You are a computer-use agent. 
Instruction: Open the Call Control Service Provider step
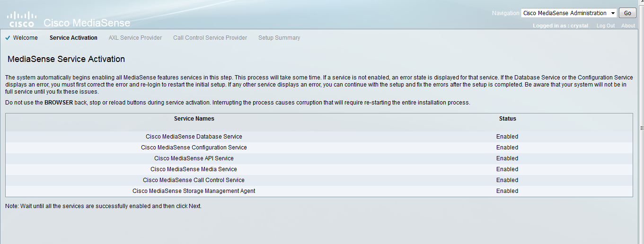tap(210, 38)
